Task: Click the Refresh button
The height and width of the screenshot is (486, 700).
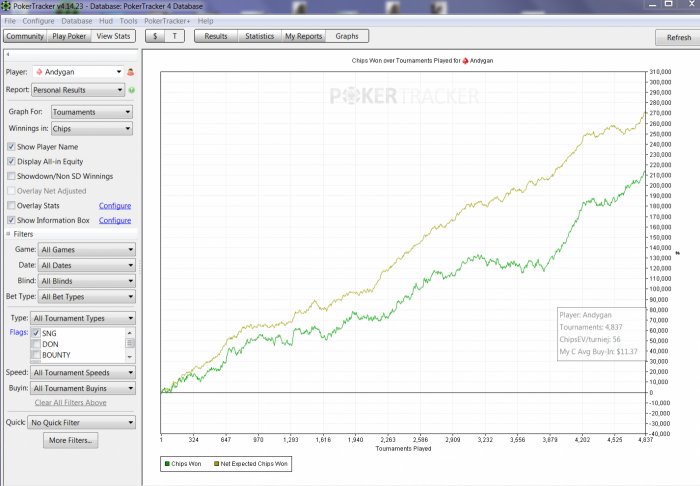Action: pos(679,37)
